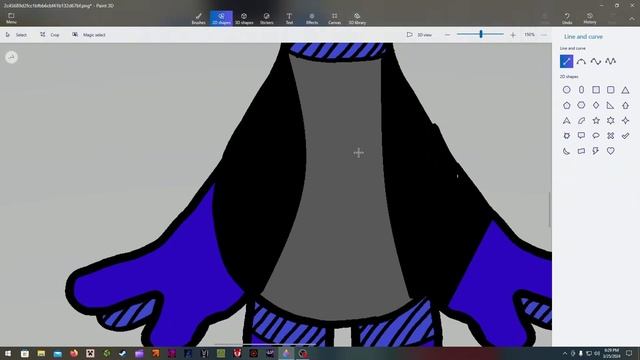Click the Undo button
Viewport: 640px width, 360px height.
click(567, 18)
